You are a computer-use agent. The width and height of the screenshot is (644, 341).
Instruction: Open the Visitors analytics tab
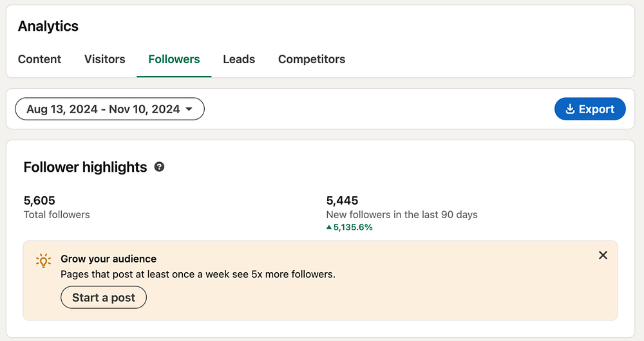coord(104,59)
